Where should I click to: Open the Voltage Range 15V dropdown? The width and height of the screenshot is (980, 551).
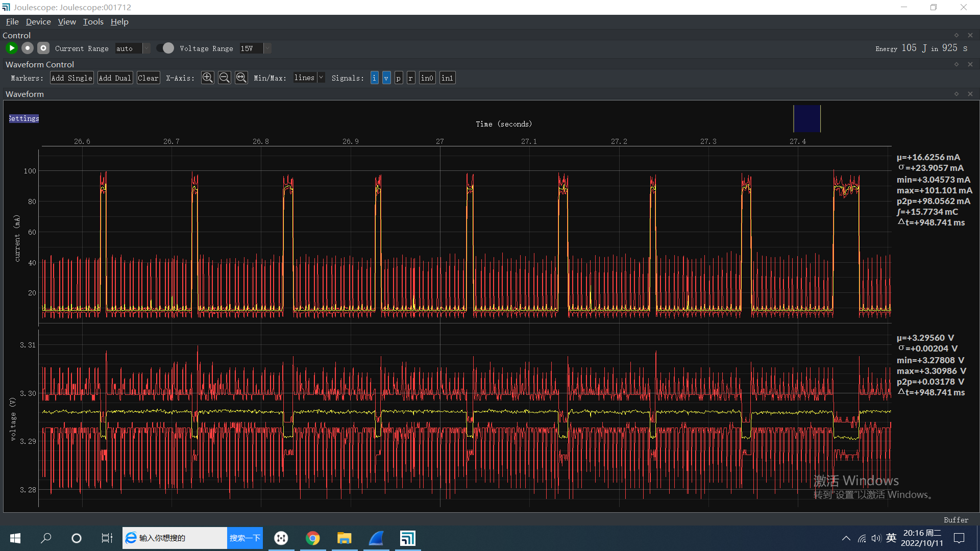click(x=255, y=48)
